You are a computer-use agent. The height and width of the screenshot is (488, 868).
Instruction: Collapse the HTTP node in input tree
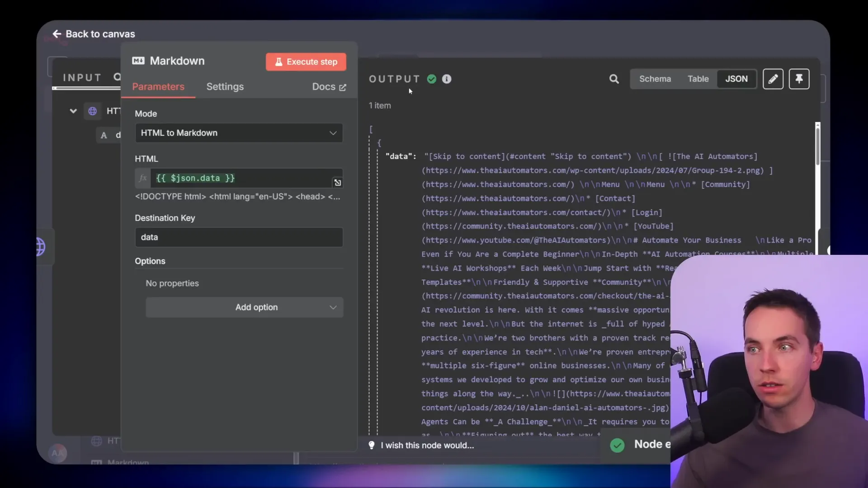[x=73, y=111]
